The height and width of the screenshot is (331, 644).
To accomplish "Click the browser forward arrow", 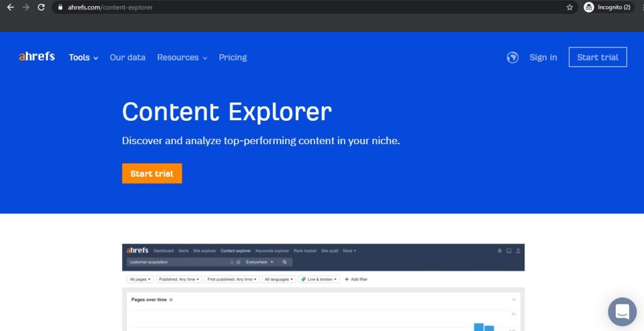I will point(26,8).
